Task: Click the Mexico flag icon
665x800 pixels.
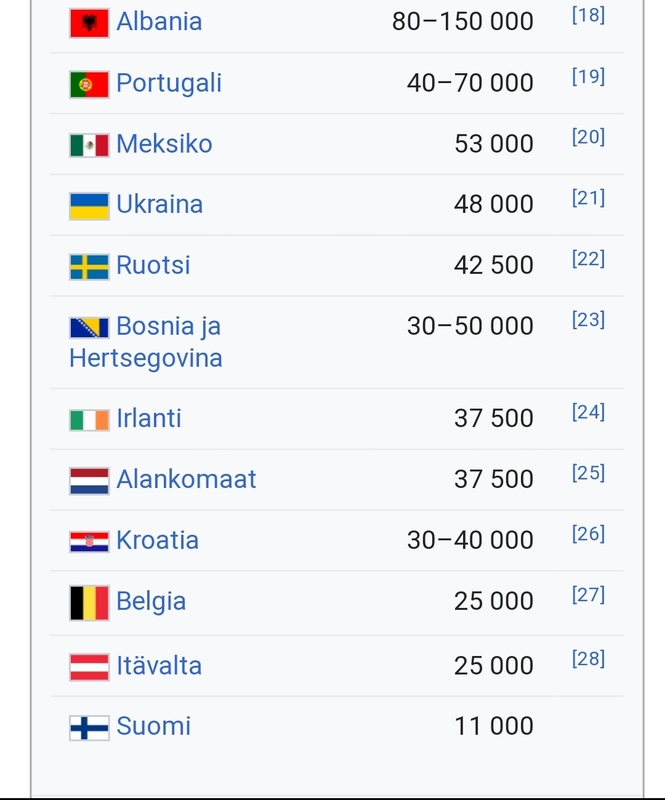Action: tap(89, 145)
